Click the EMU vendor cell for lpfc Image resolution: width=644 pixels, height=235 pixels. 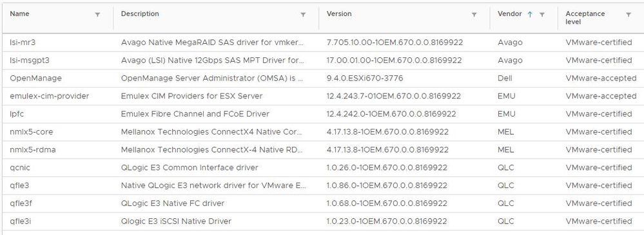click(507, 114)
